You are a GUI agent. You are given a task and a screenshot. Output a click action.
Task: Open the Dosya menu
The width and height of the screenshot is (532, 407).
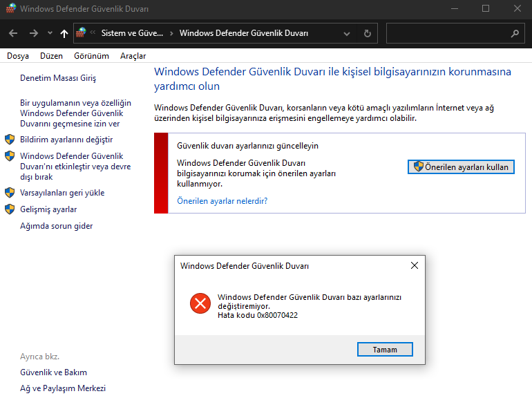[18, 56]
